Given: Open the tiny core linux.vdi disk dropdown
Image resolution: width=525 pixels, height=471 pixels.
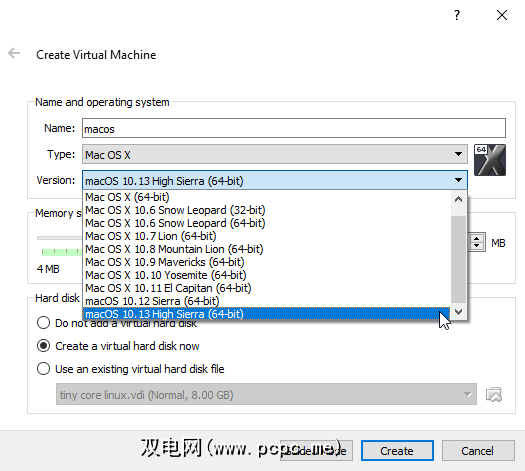Looking at the screenshot, I should coord(266,394).
